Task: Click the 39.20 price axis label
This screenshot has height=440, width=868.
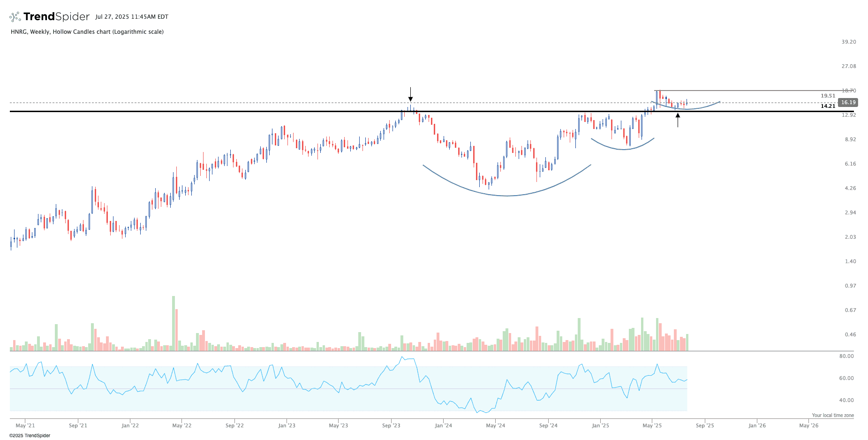Action: tap(848, 42)
